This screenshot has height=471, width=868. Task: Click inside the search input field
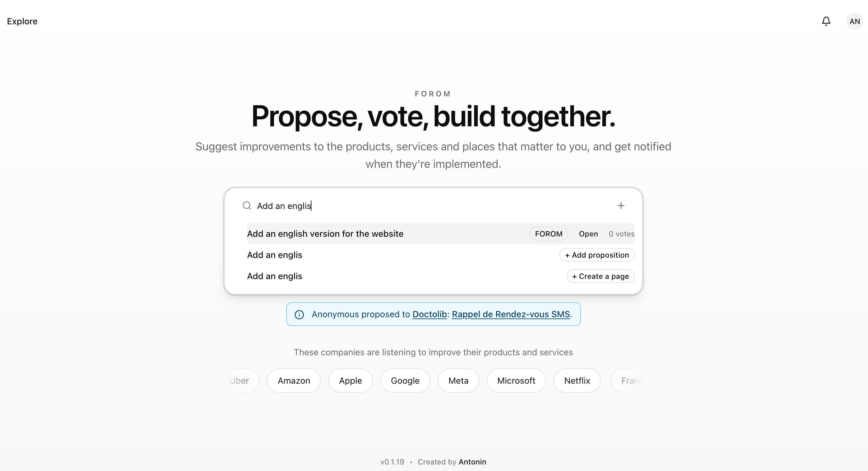(x=404, y=206)
